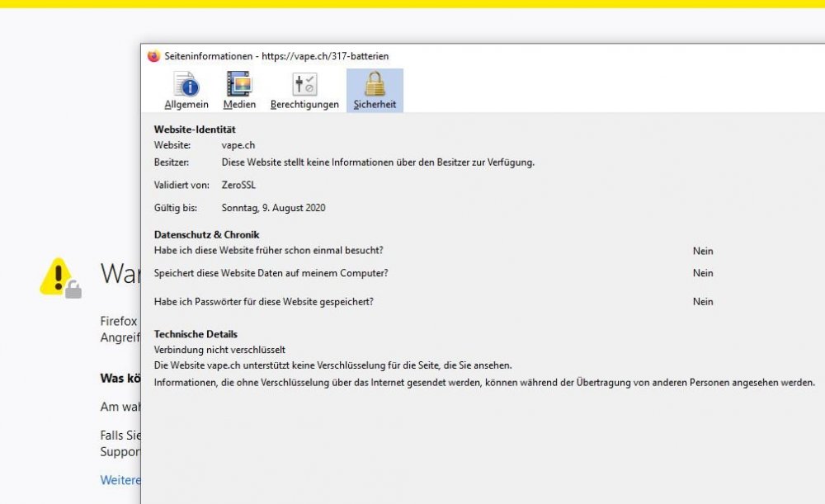The image size is (825, 504).
Task: Open the Berechtigungen tab
Action: point(304,91)
